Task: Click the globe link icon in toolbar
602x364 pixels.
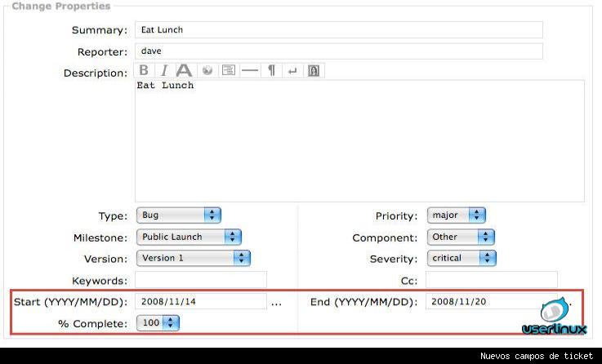Action: point(207,71)
